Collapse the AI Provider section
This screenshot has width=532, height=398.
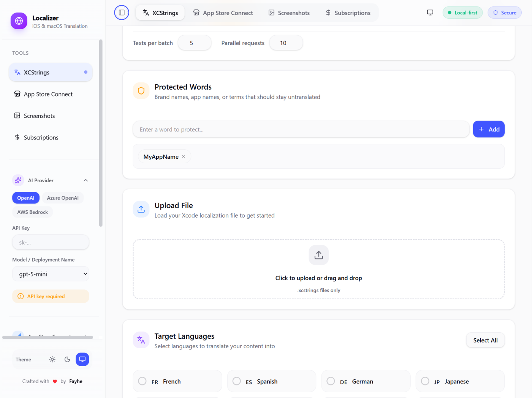click(85, 180)
